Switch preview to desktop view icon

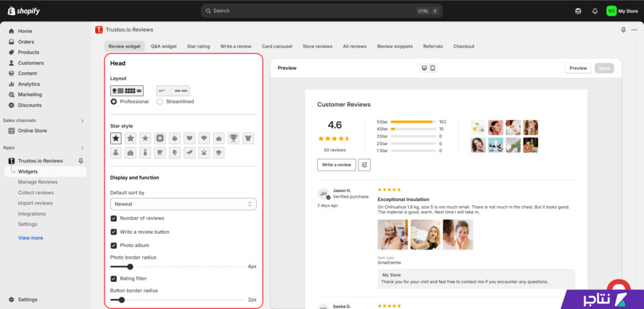(x=425, y=68)
